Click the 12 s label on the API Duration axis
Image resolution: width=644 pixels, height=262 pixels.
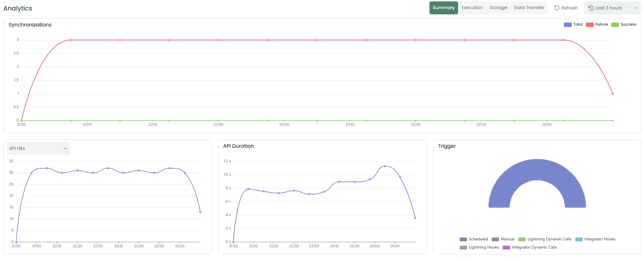227,161
